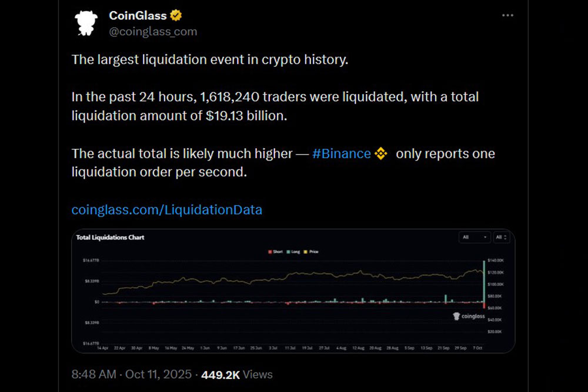Click the #Binance hashtag link
Viewport: 588px width, 392px height.
click(341, 154)
